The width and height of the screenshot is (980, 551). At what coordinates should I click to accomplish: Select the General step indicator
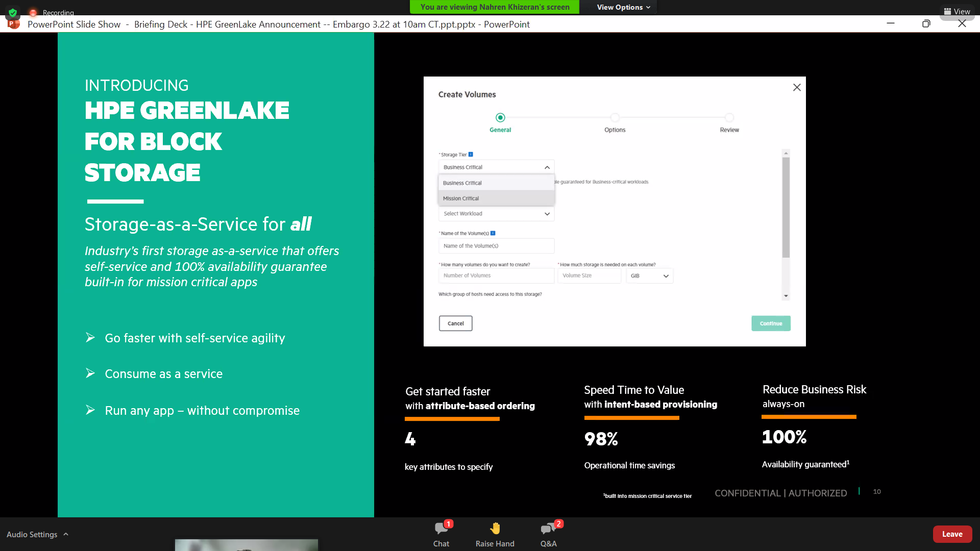point(500,117)
